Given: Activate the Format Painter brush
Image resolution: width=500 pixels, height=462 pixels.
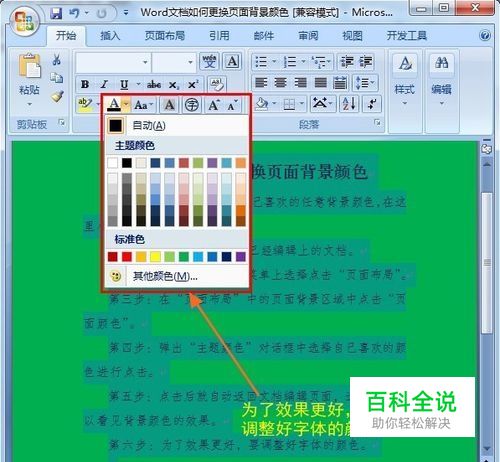Looking at the screenshot, I should coord(57,96).
